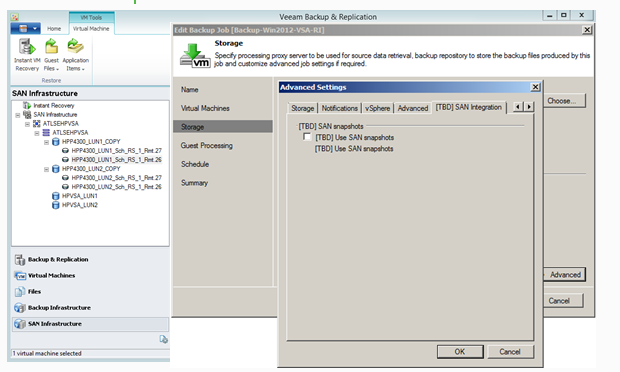Image resolution: width=620 pixels, height=372 pixels.
Task: Select snapshot HPP4300_LUN1_Sch_RS_1_Rmt.26
Action: (116, 160)
